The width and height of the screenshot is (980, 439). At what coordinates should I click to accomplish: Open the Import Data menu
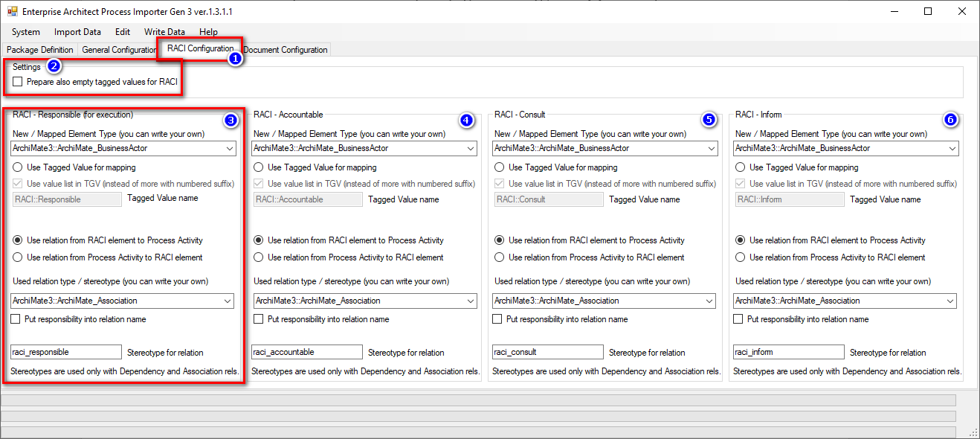(77, 32)
